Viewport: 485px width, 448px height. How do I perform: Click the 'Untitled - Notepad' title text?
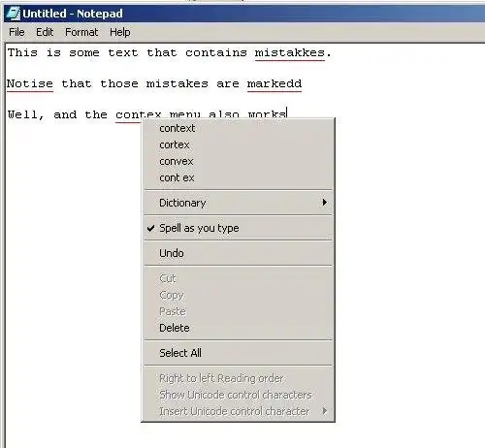coord(73,14)
